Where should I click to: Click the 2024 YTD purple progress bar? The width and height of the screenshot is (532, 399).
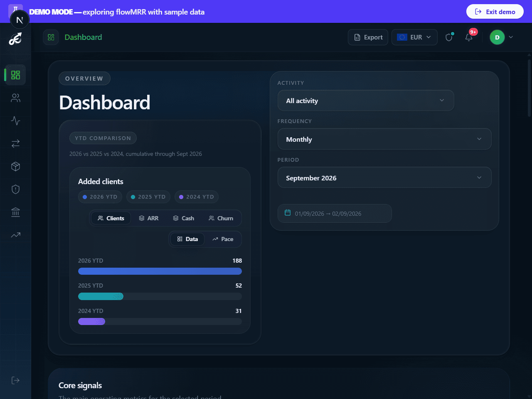[x=91, y=321]
